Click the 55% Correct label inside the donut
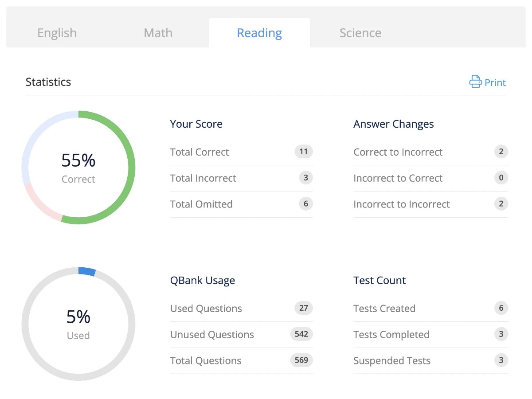This screenshot has height=399, width=532. tap(78, 168)
